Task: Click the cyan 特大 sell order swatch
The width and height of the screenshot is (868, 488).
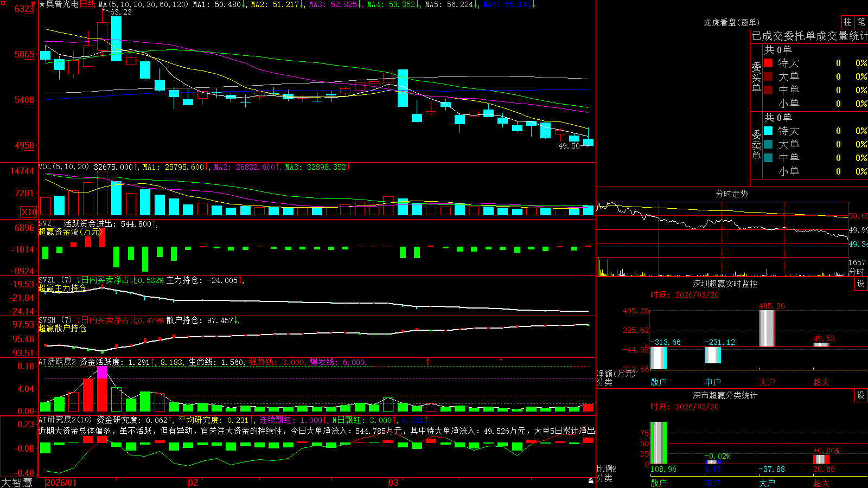Action: click(x=768, y=131)
